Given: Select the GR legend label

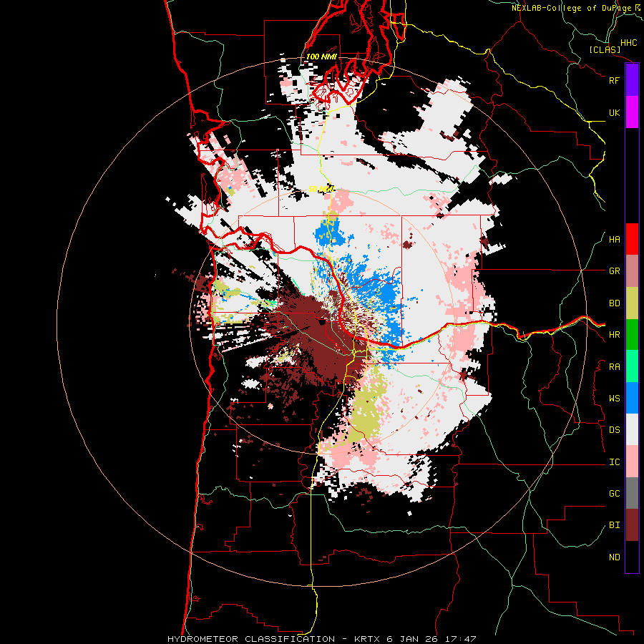Looking at the screenshot, I should (x=614, y=271).
